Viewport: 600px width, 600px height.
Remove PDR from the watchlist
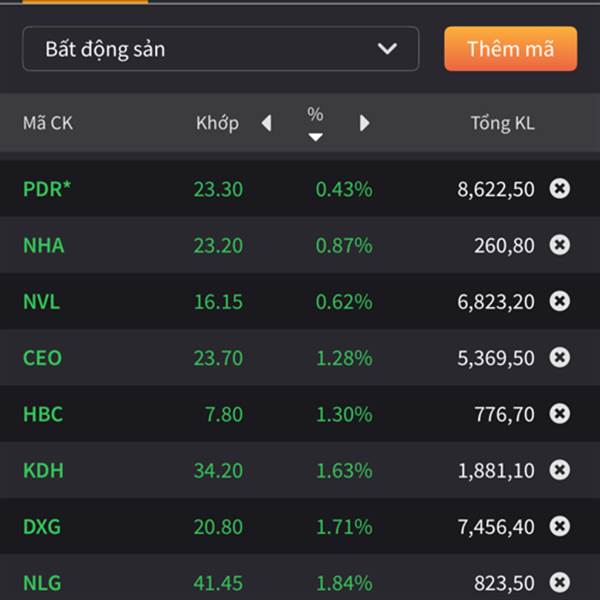coord(559,188)
